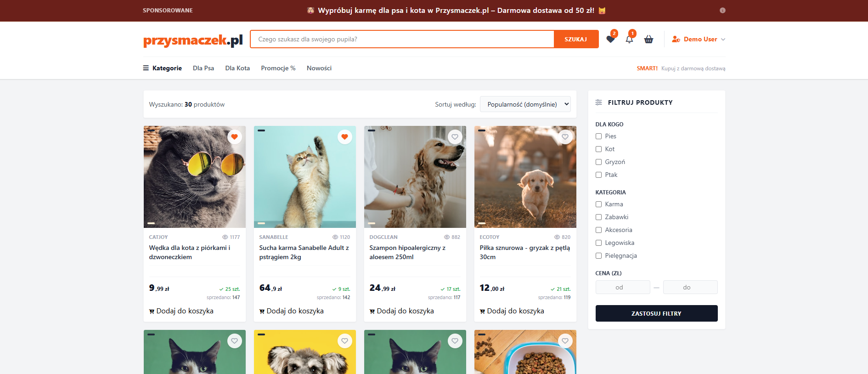Open product title Sucha karma Sanabelle Adult

pyautogui.click(x=304, y=252)
